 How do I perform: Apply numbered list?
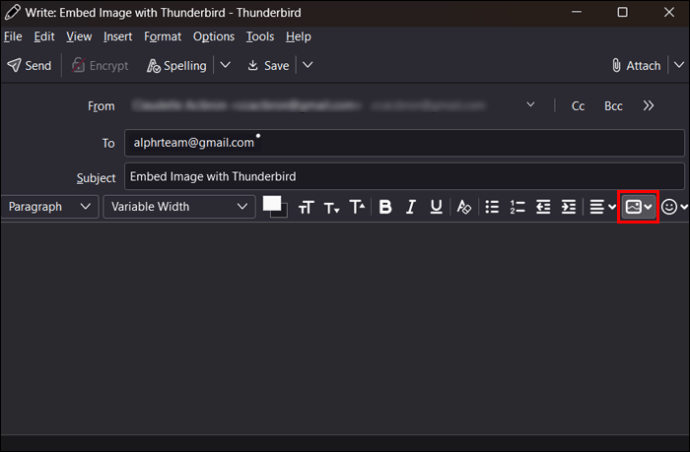(518, 207)
